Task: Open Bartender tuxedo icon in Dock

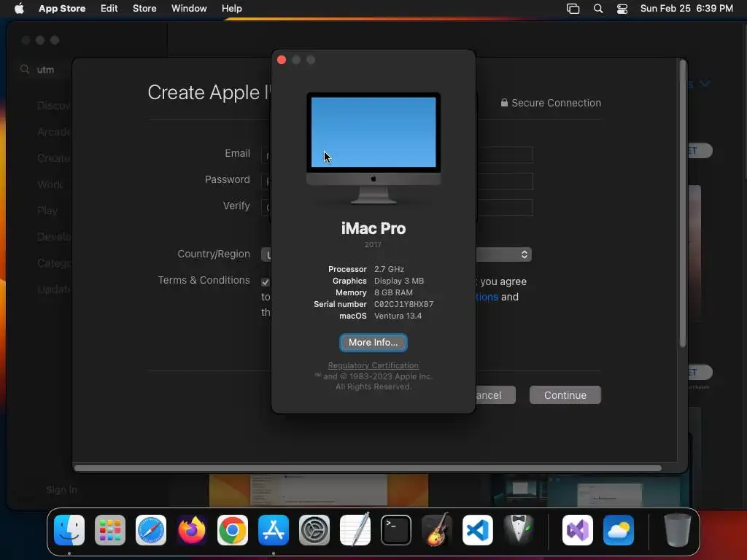Action: (519, 530)
